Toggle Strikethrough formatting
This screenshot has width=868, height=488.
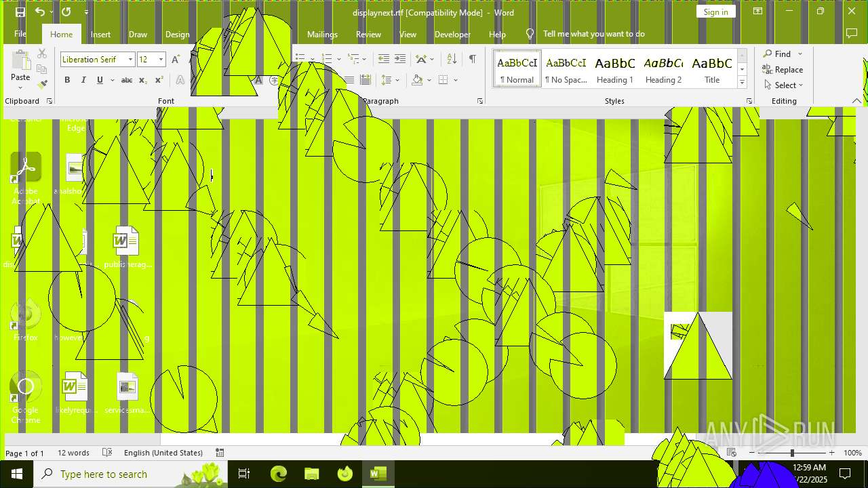point(126,80)
